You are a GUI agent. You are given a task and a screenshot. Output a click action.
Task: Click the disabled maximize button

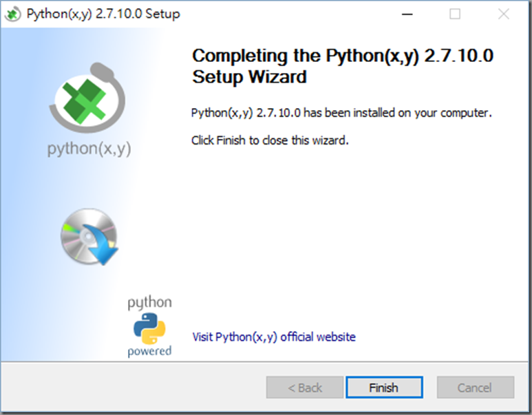pos(455,14)
